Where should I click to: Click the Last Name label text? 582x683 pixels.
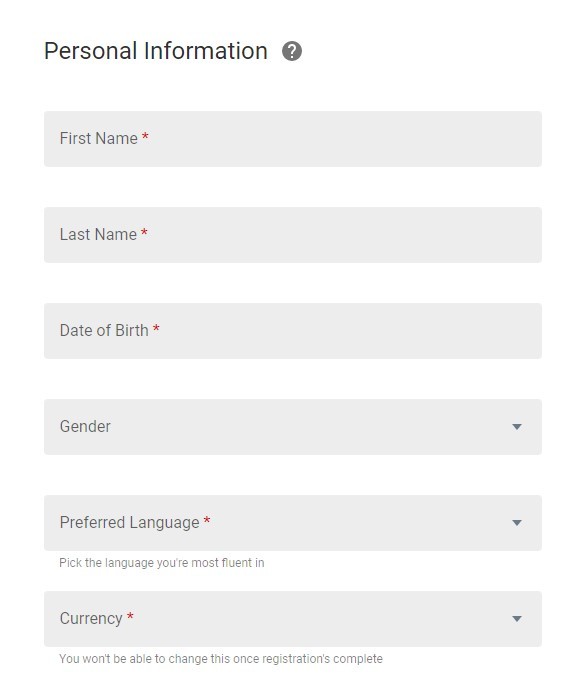[x=98, y=234]
